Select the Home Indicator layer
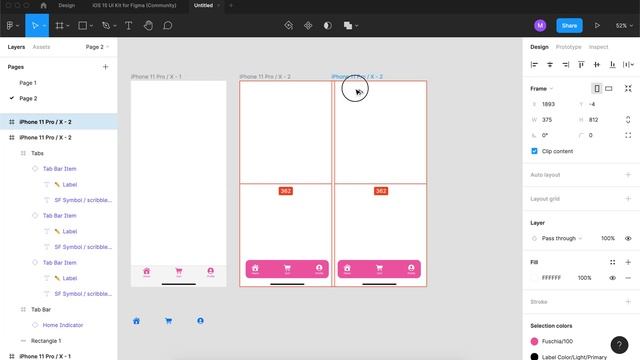Screen dimensions: 640x360 point(63,325)
